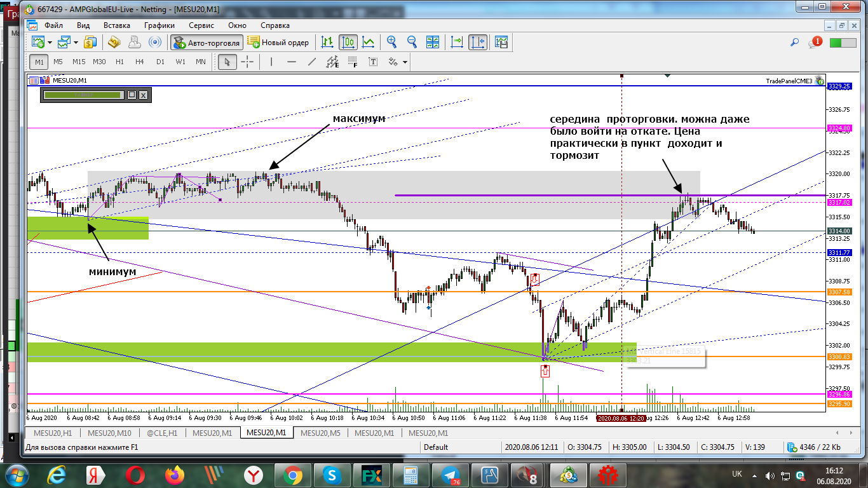Click the timer panel square button
The image size is (868, 488).
(x=132, y=95)
